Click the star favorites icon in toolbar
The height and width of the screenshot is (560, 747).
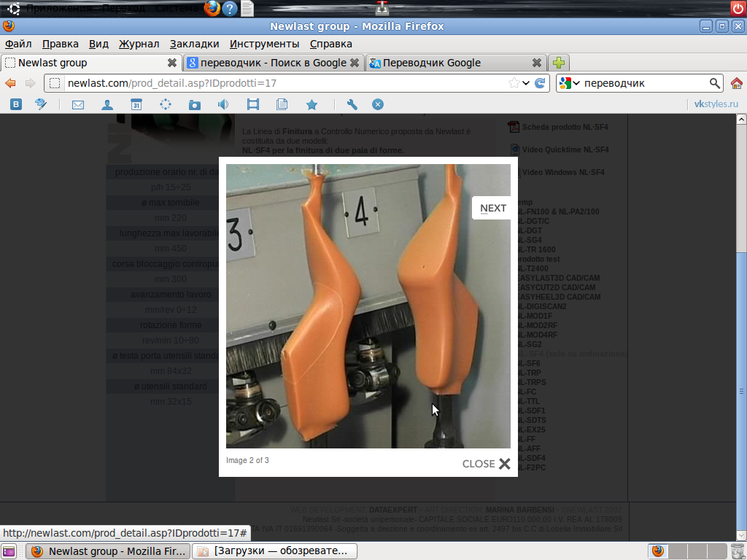pos(311,104)
